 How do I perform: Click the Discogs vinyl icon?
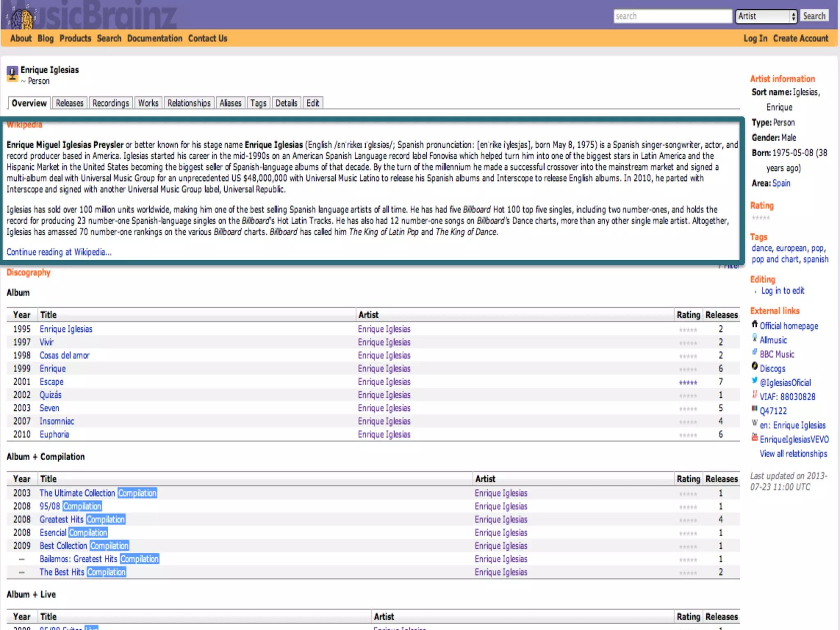(754, 366)
